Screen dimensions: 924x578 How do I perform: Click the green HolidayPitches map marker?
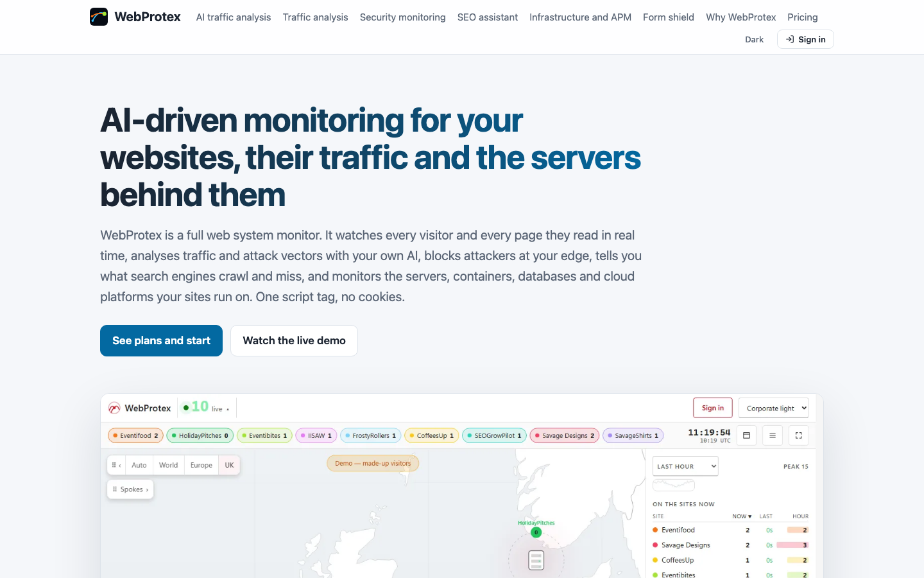(x=536, y=532)
